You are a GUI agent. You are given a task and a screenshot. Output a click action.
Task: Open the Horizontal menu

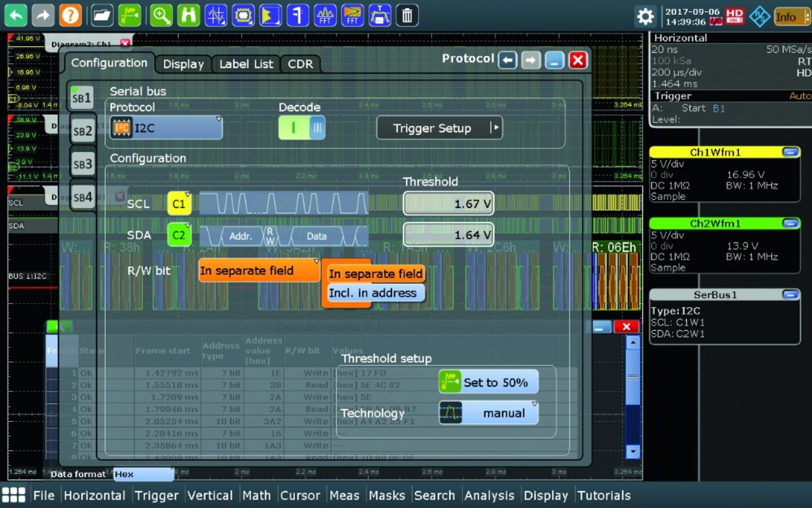95,495
